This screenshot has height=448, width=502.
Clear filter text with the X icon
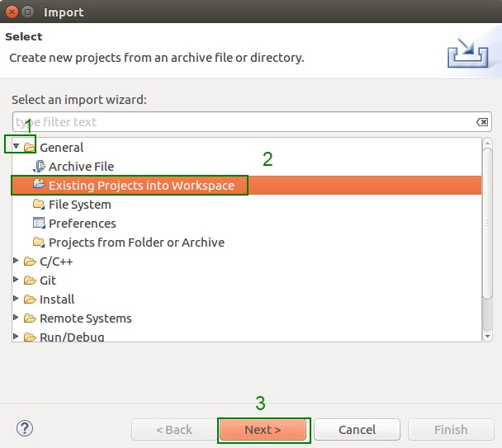(482, 122)
